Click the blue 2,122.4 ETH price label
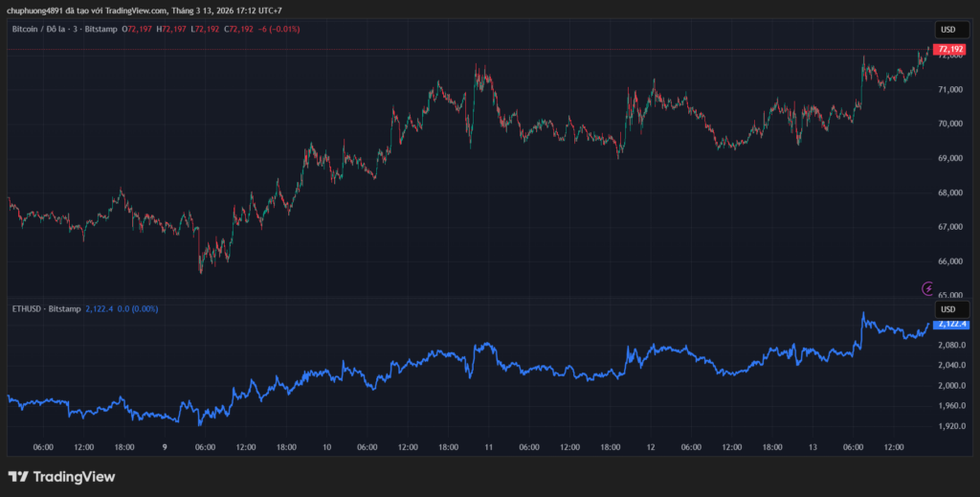The image size is (980, 497). pos(951,324)
